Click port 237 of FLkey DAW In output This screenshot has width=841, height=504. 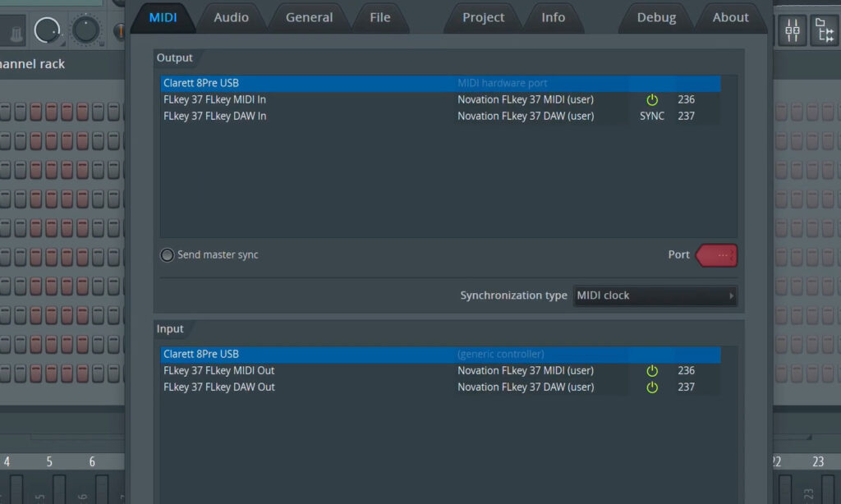[686, 116]
